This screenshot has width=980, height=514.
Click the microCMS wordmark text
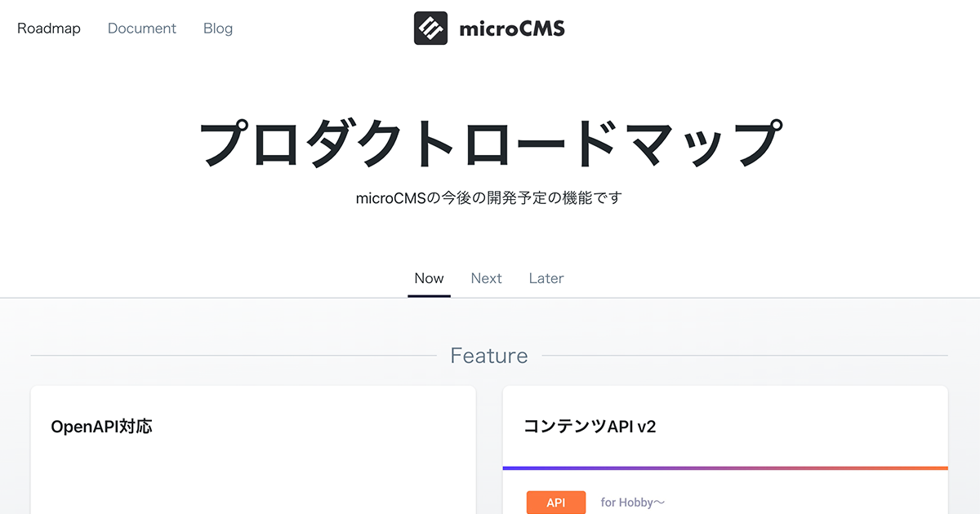[x=512, y=29]
